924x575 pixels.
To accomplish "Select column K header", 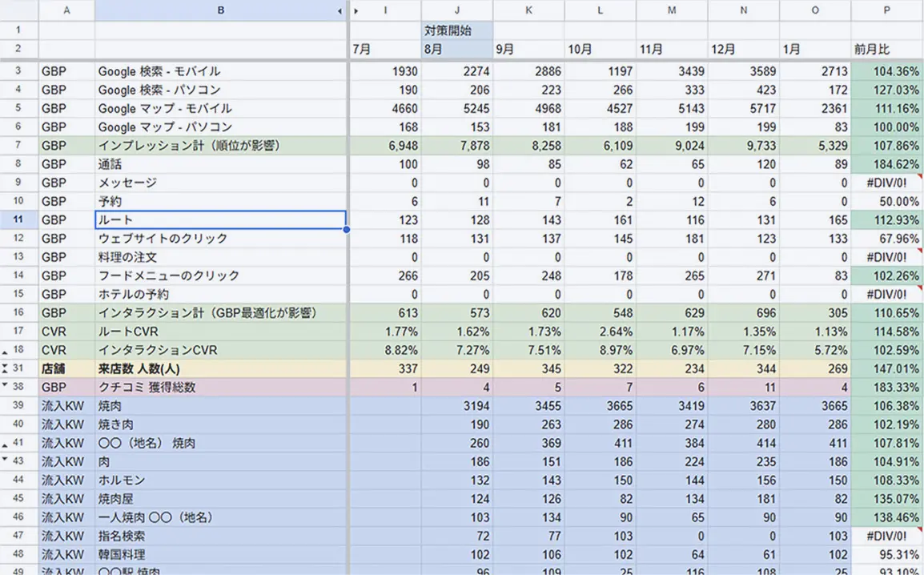I will 528,10.
